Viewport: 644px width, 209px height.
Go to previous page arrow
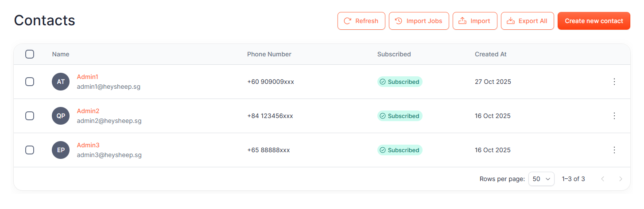602,179
